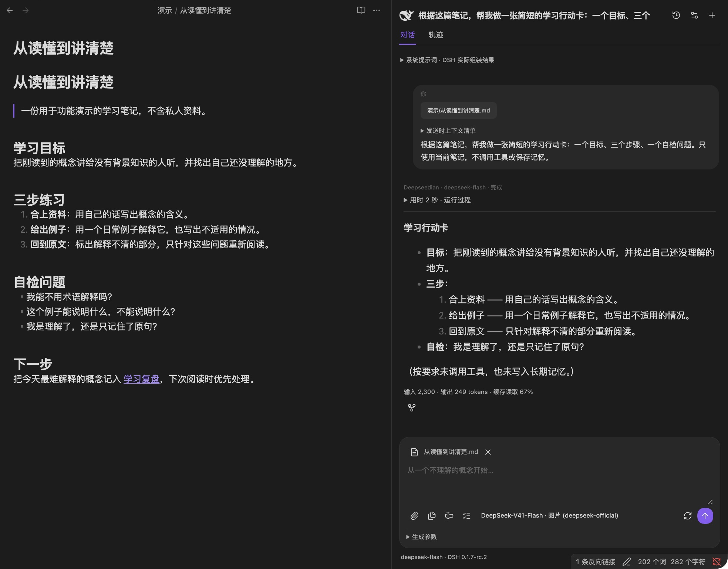Expand 系统提示词 · DSH 实际组装结果
Screen dimensions: 728x569
447,60
